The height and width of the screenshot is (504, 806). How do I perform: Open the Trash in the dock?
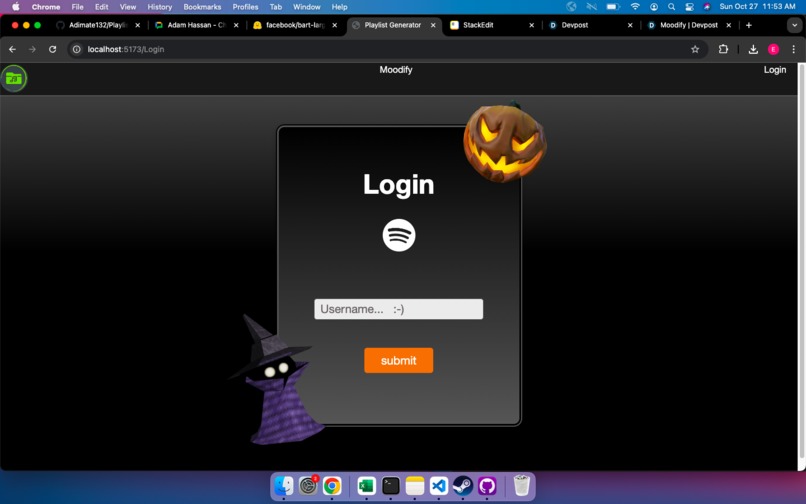[521, 485]
